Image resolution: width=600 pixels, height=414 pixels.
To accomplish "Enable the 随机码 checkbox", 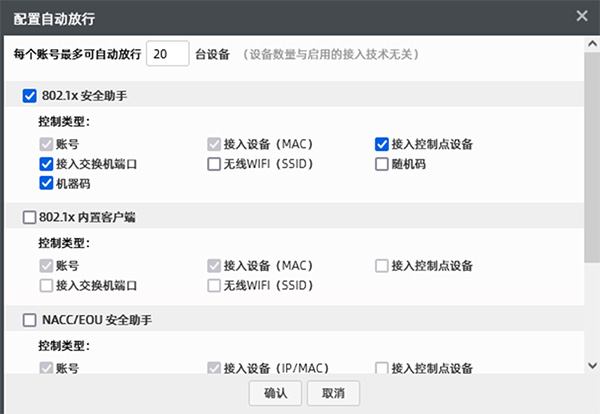I will tap(382, 164).
